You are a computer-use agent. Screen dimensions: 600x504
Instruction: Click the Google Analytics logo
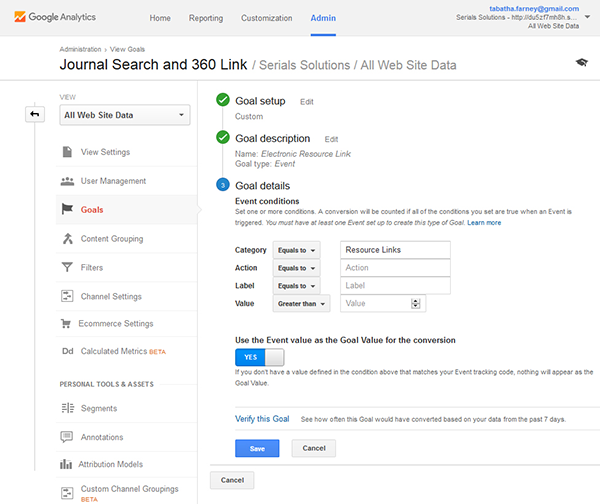(55, 17)
